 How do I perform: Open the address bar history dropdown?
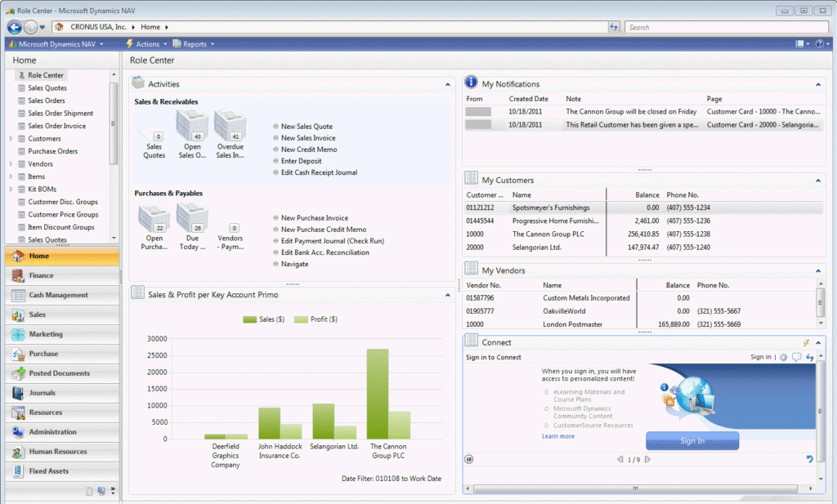click(43, 27)
